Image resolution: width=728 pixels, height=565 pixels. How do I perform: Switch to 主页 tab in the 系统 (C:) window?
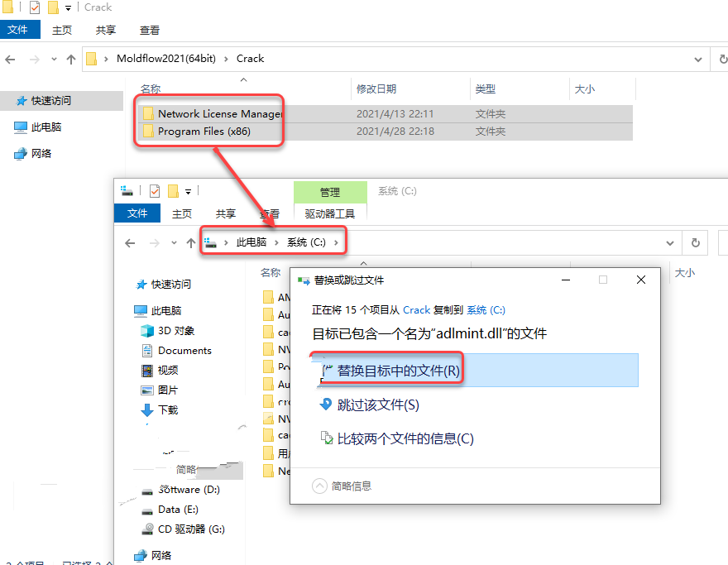pyautogui.click(x=181, y=213)
